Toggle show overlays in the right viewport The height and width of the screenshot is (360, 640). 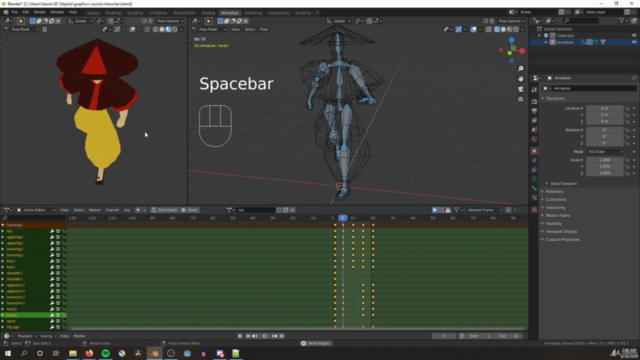coord(473,29)
